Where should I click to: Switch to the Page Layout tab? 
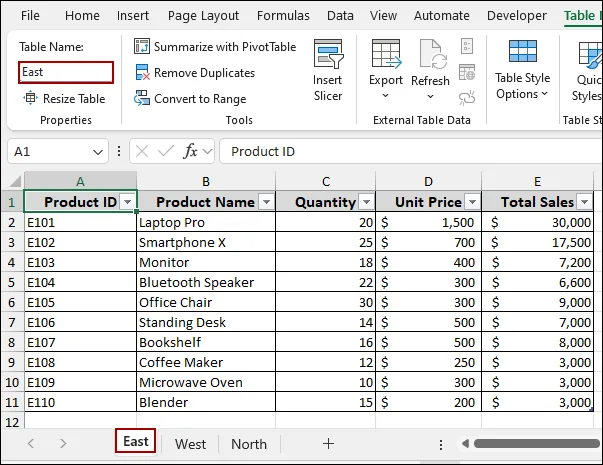tap(203, 16)
